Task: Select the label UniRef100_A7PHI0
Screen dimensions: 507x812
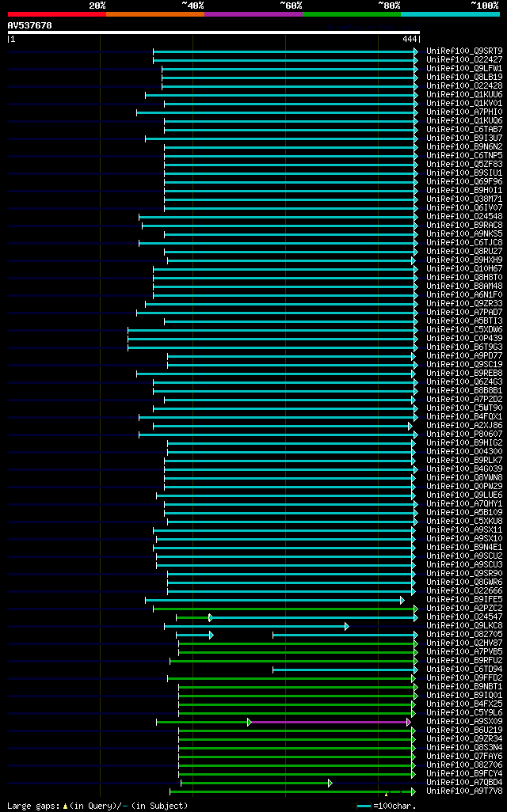Action: 464,112
